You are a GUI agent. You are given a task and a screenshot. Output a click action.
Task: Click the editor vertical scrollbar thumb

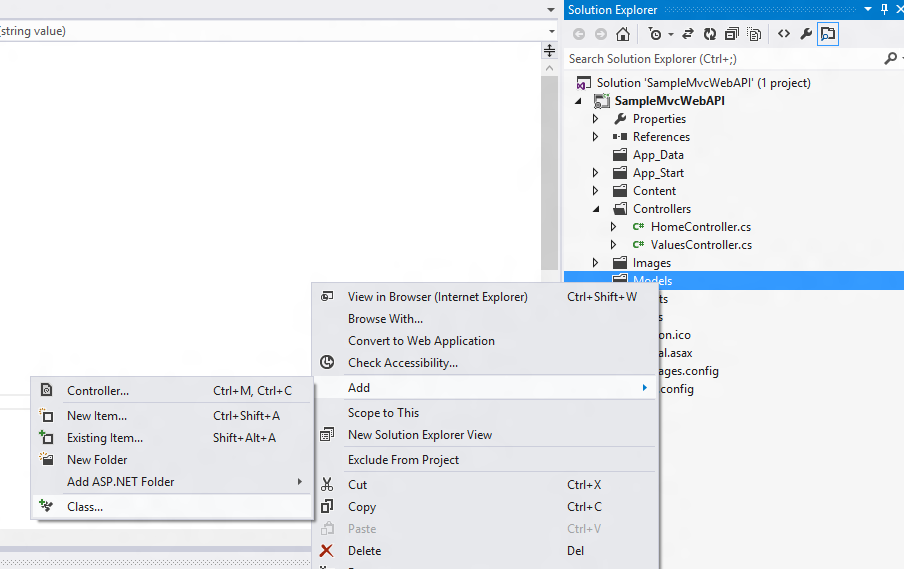pos(549,172)
